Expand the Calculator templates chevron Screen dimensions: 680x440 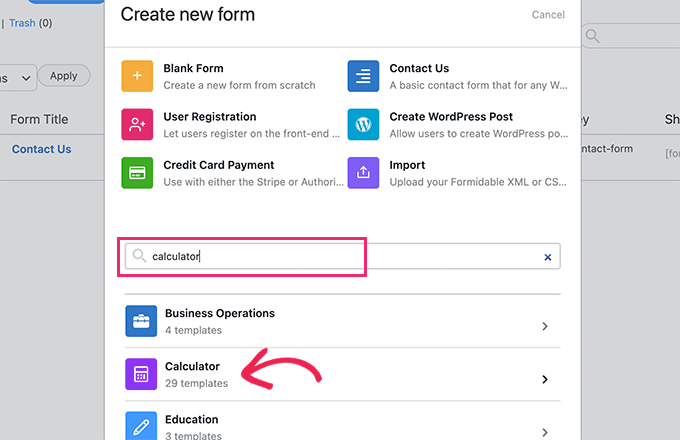545,379
